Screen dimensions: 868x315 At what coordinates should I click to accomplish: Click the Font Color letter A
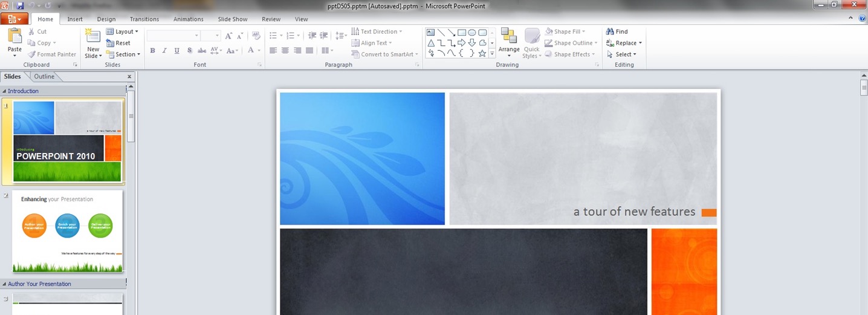[x=251, y=51]
